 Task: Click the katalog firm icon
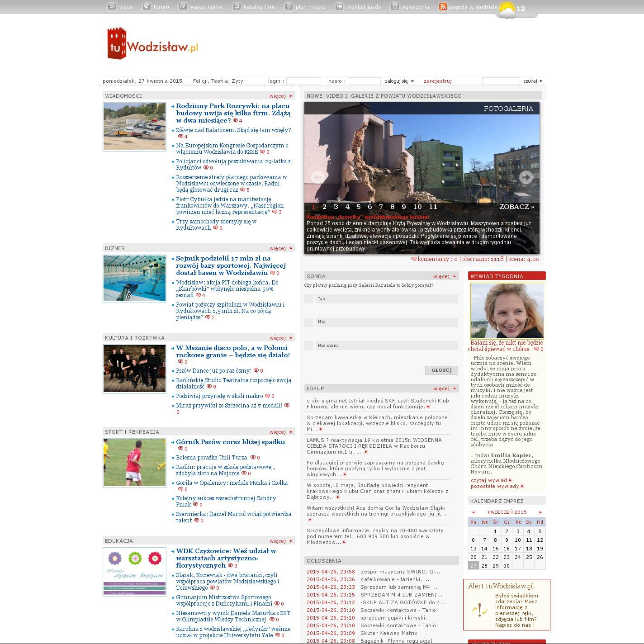coord(237,6)
